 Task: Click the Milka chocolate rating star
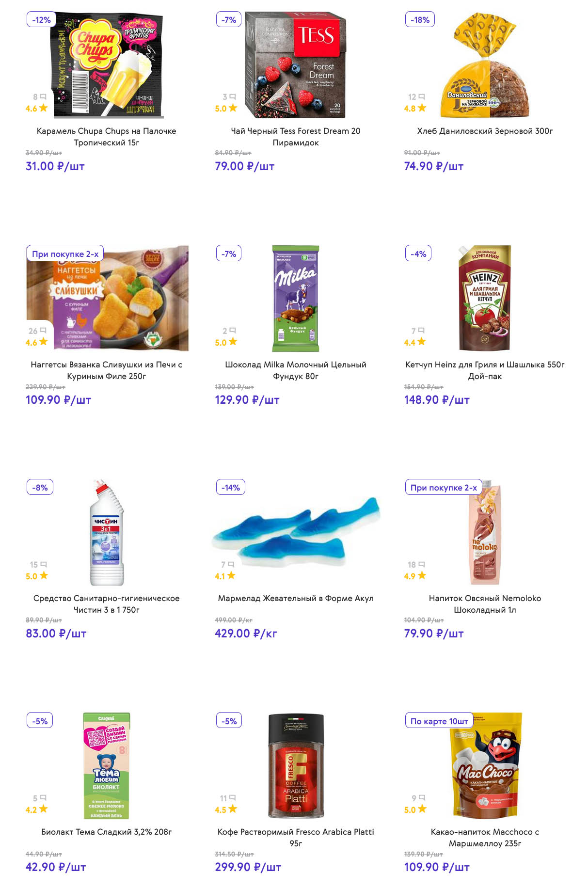point(233,342)
